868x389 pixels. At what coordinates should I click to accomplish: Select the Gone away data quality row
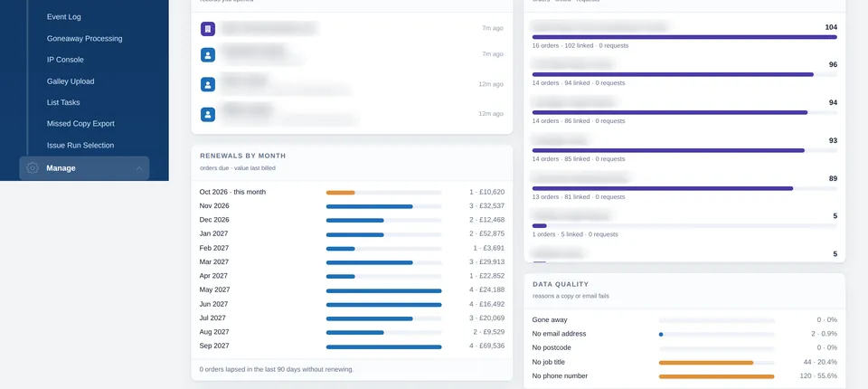684,320
